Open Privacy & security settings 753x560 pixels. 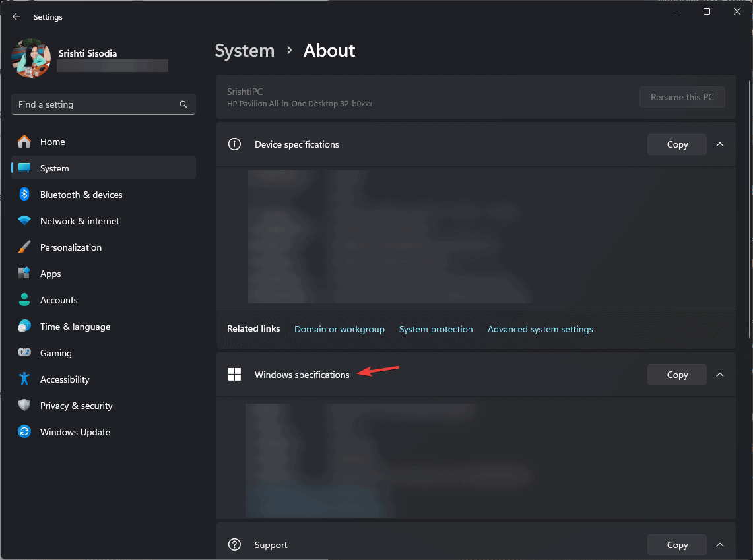coord(103,406)
